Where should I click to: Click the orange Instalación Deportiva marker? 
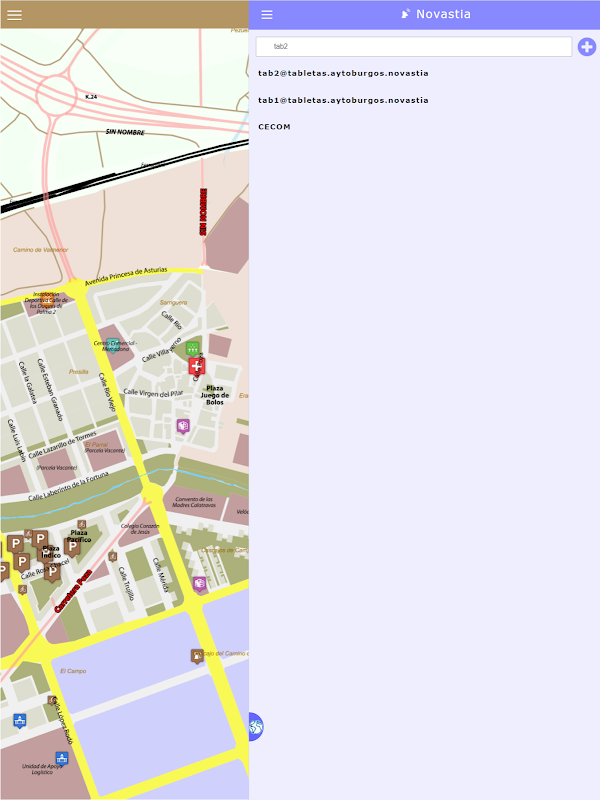[47, 300]
